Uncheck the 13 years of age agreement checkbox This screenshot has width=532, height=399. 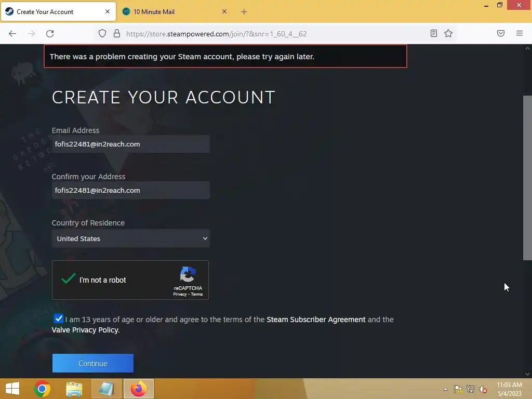tap(58, 319)
